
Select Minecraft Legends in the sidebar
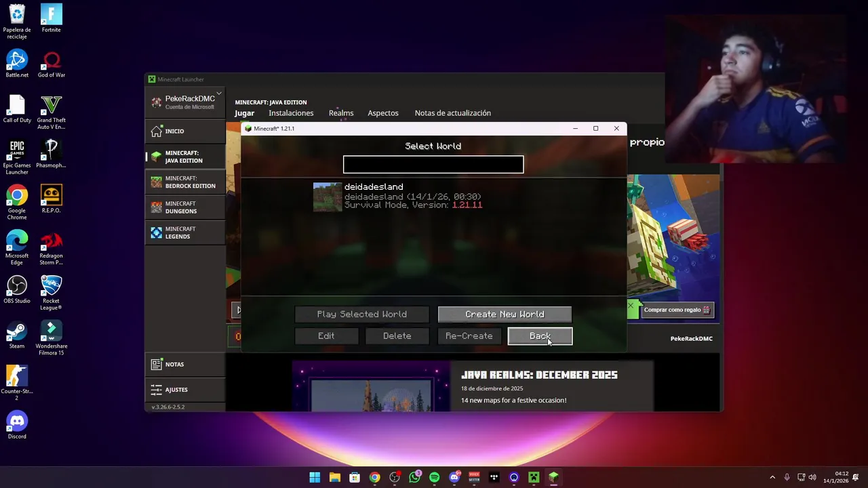pyautogui.click(x=185, y=232)
